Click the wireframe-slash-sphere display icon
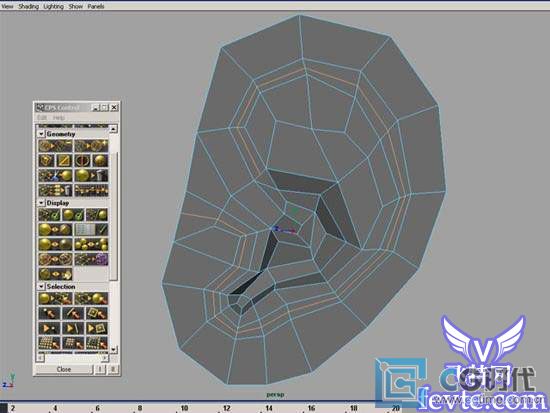The height and width of the screenshot is (413, 550). click(97, 215)
